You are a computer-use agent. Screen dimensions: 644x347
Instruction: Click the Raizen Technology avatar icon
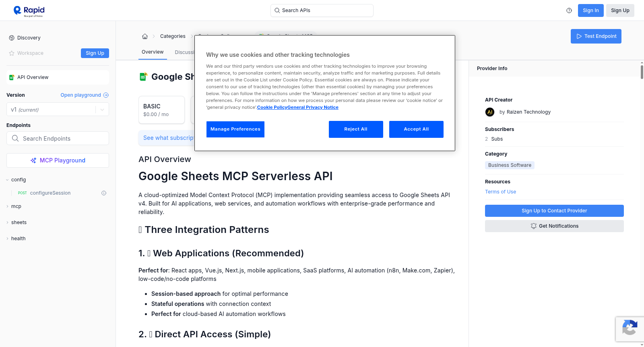[490, 112]
